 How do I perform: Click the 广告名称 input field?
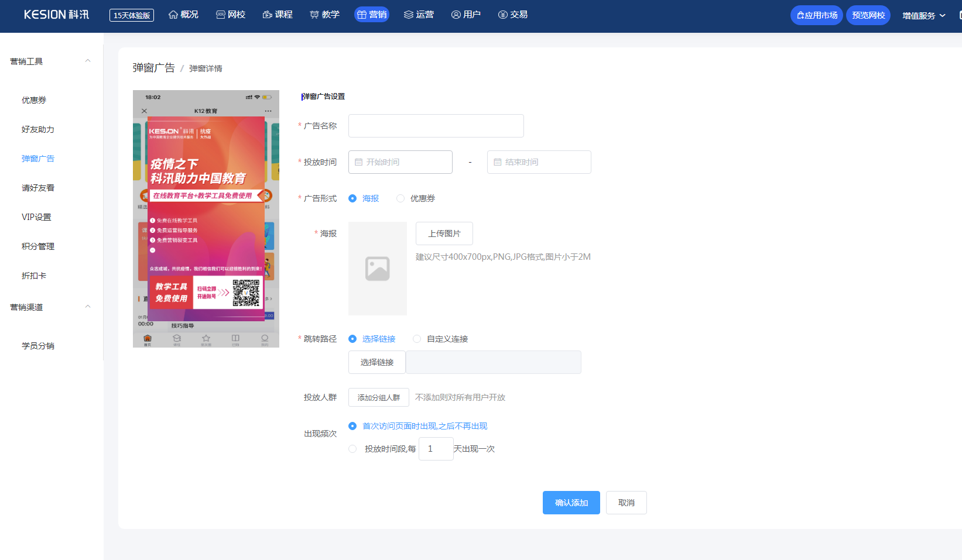pos(436,126)
